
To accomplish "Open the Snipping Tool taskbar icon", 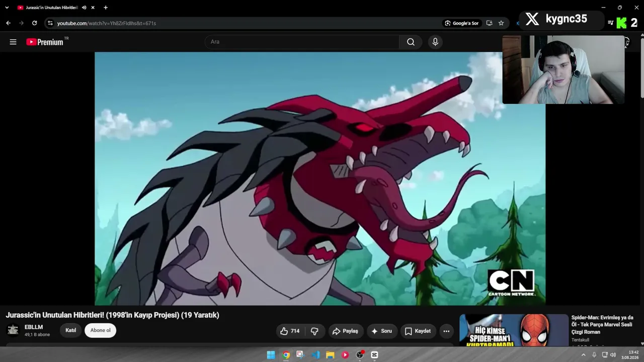I will pos(300,355).
